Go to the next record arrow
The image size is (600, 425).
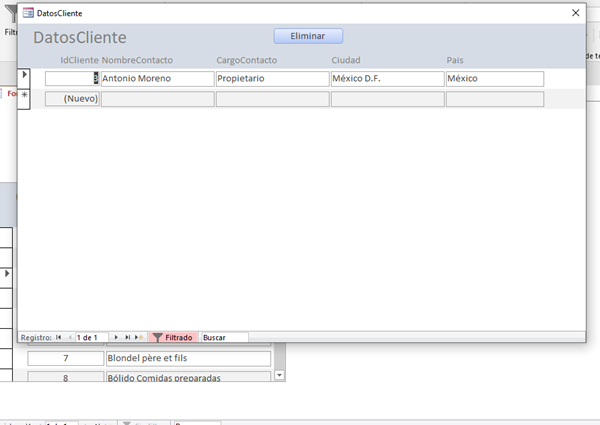(116, 337)
